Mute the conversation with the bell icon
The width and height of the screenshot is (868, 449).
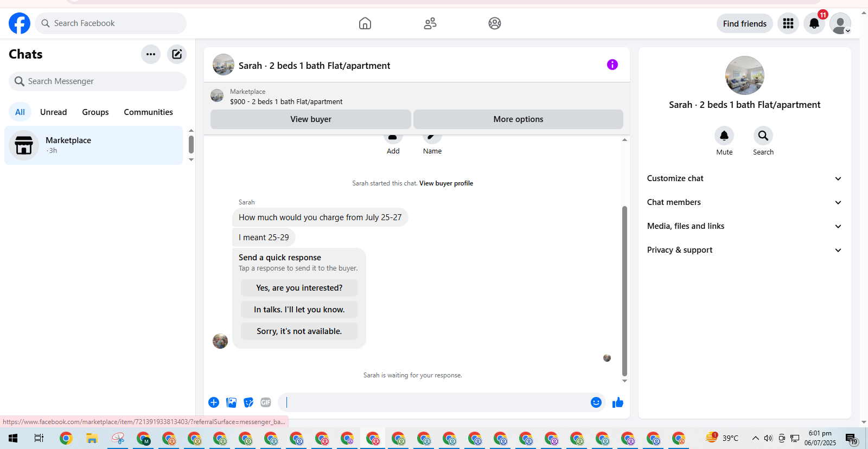tap(724, 136)
